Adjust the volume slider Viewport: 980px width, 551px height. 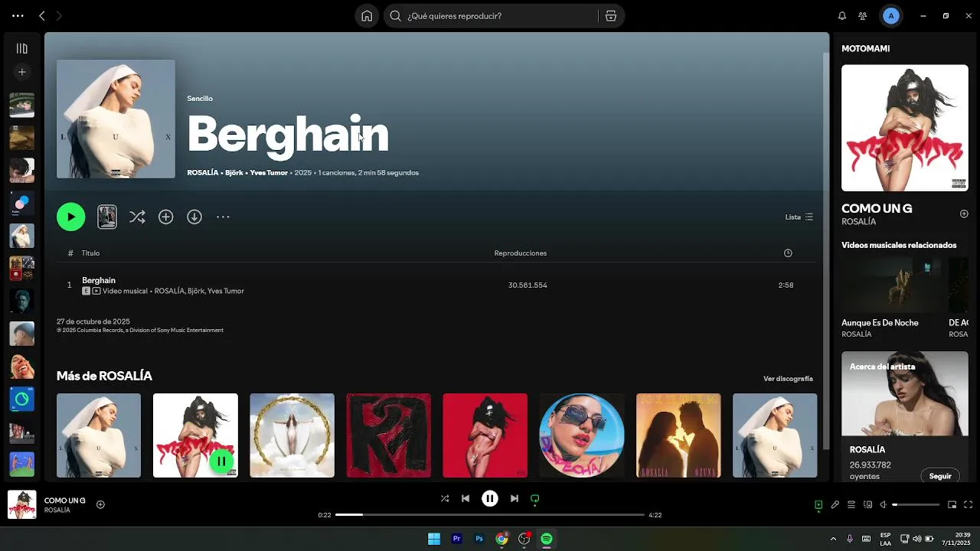916,504
